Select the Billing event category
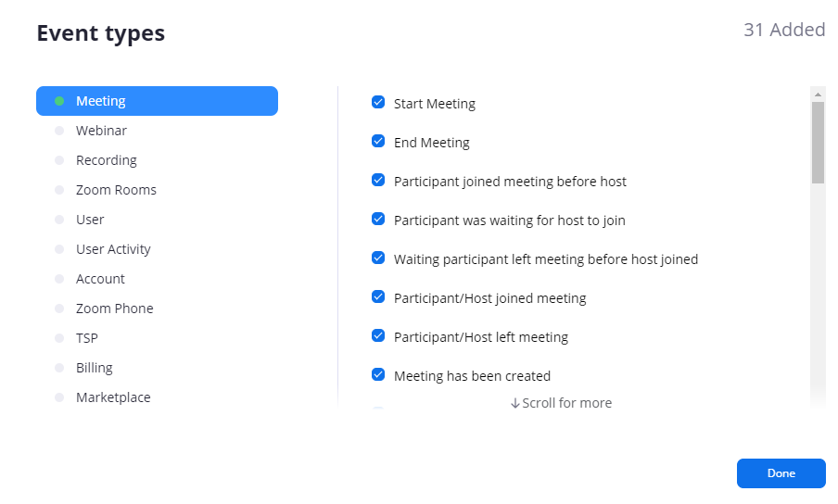 coord(94,368)
